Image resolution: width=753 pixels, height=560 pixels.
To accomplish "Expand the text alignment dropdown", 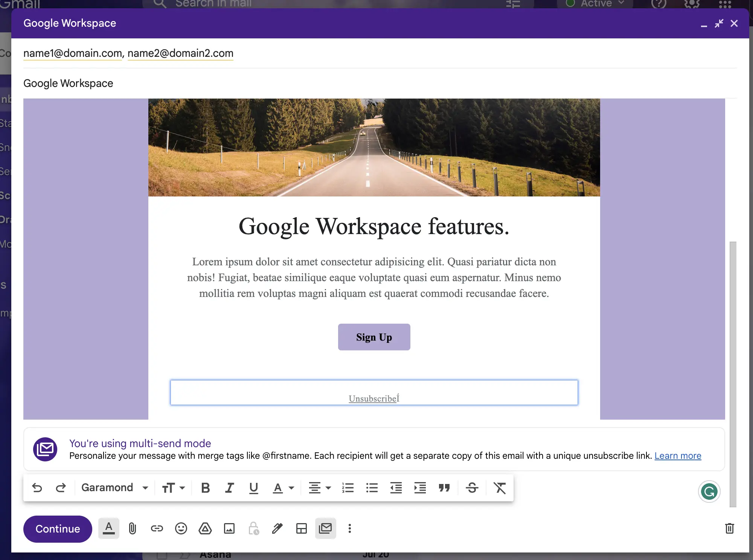I will pos(326,488).
